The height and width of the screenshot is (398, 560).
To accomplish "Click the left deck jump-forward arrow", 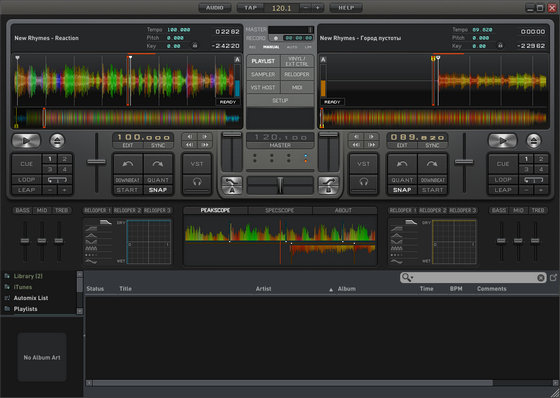I will pyautogui.click(x=158, y=164).
